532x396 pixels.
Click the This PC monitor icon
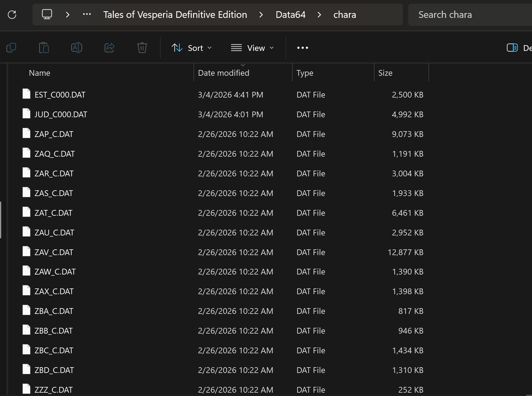coord(47,14)
